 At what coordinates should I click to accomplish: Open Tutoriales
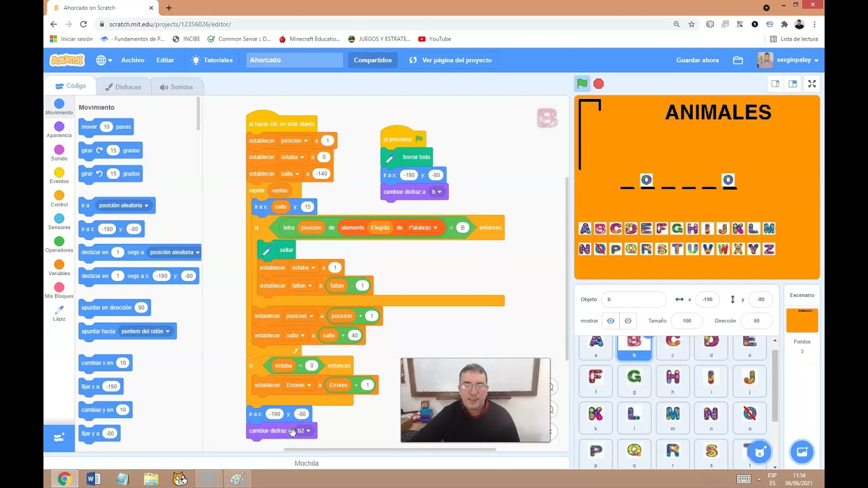[212, 60]
